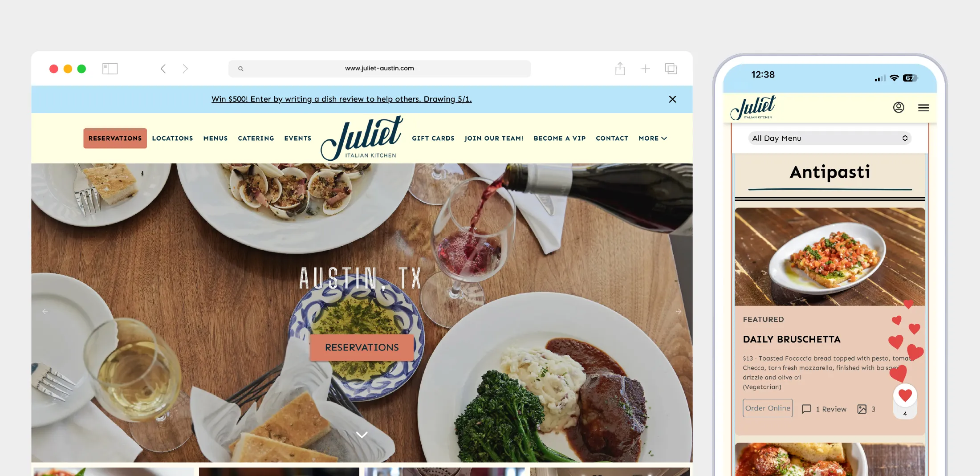The width and height of the screenshot is (980, 476).
Task: Open the All Day Menu selector
Action: tap(830, 138)
